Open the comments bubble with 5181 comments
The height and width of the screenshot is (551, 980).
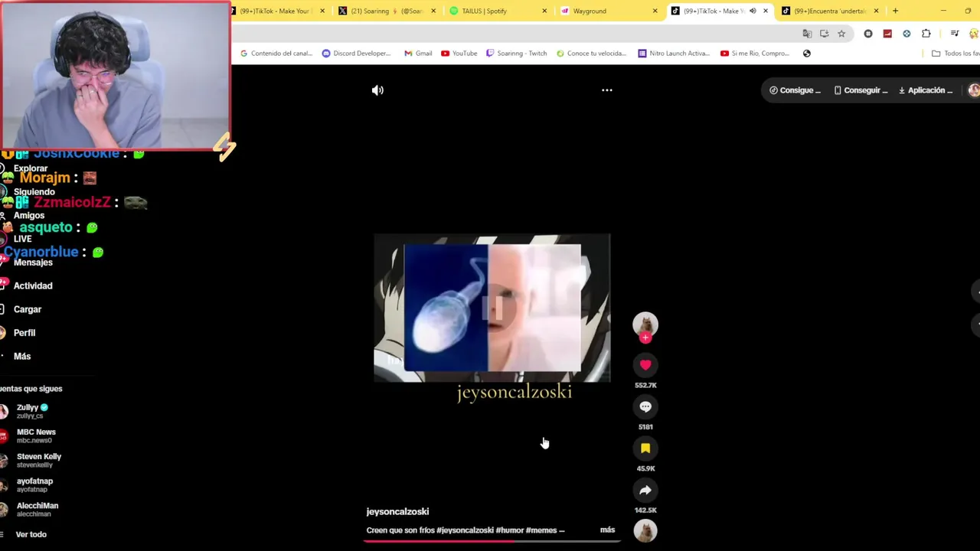coord(645,407)
